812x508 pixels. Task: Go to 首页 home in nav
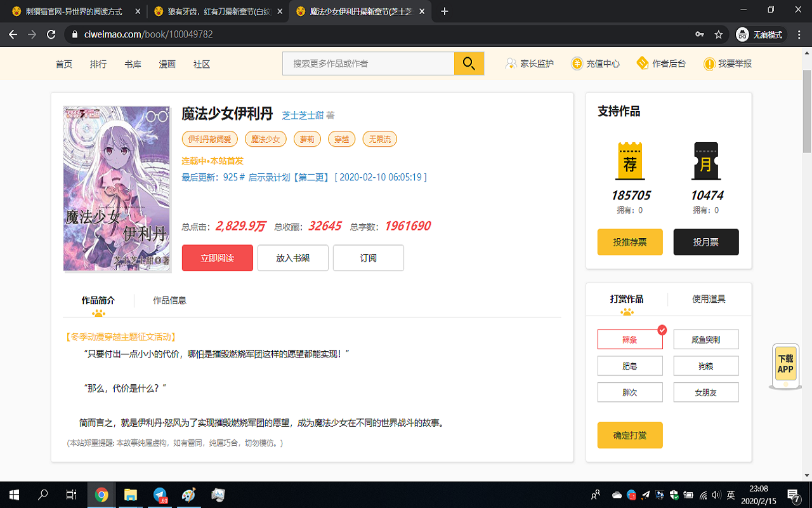pyautogui.click(x=64, y=64)
